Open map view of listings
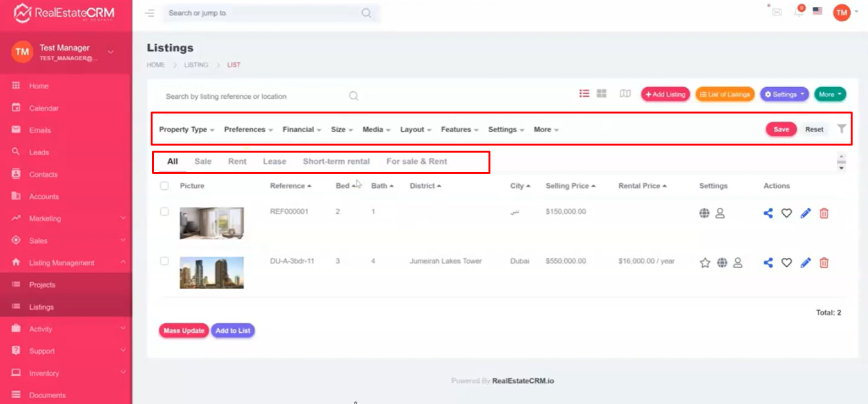 click(x=625, y=94)
